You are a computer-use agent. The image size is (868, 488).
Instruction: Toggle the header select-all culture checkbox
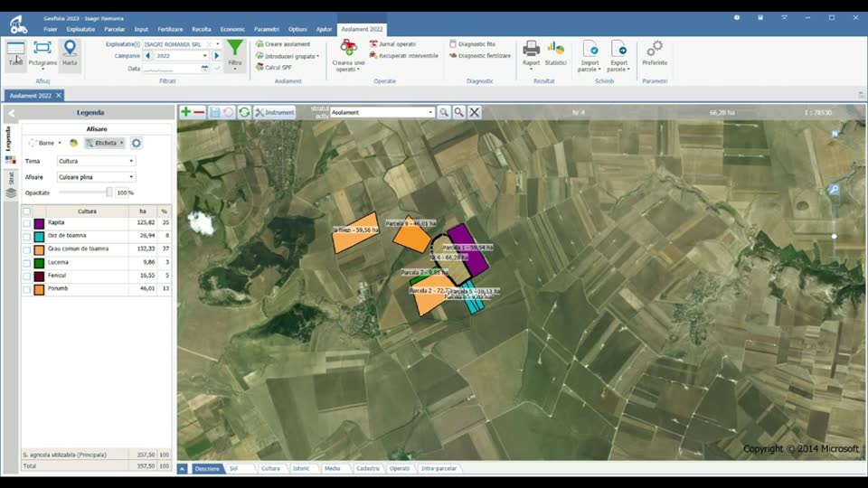click(26, 211)
